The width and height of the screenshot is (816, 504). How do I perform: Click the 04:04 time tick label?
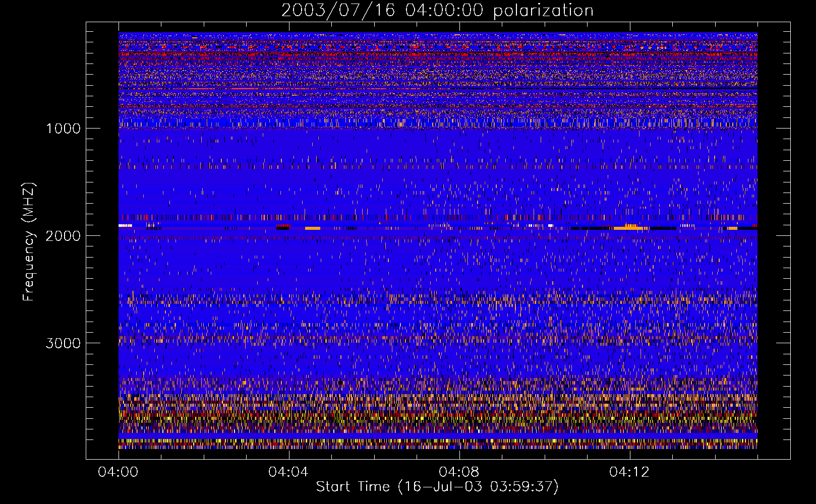click(288, 472)
